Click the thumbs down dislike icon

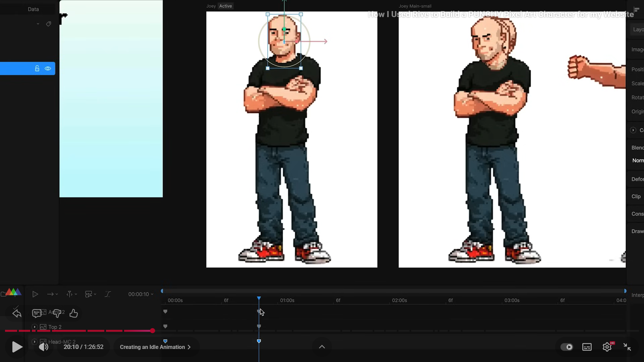(x=57, y=313)
